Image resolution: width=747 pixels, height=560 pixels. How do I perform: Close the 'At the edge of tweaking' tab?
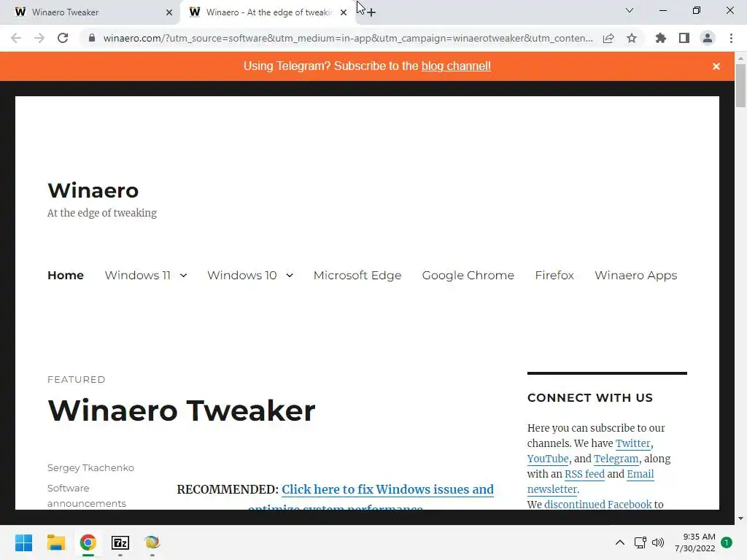point(344,12)
